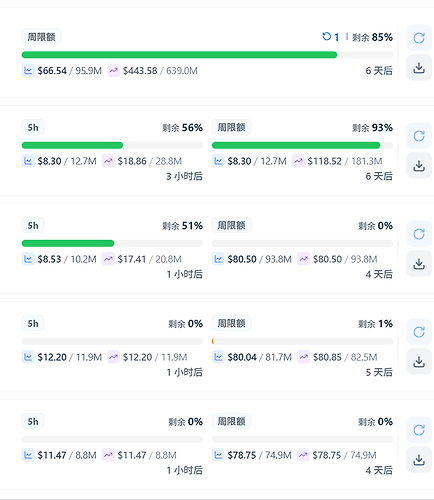The image size is (434, 500).
Task: Download data for the $80.04 row
Action: point(419,362)
